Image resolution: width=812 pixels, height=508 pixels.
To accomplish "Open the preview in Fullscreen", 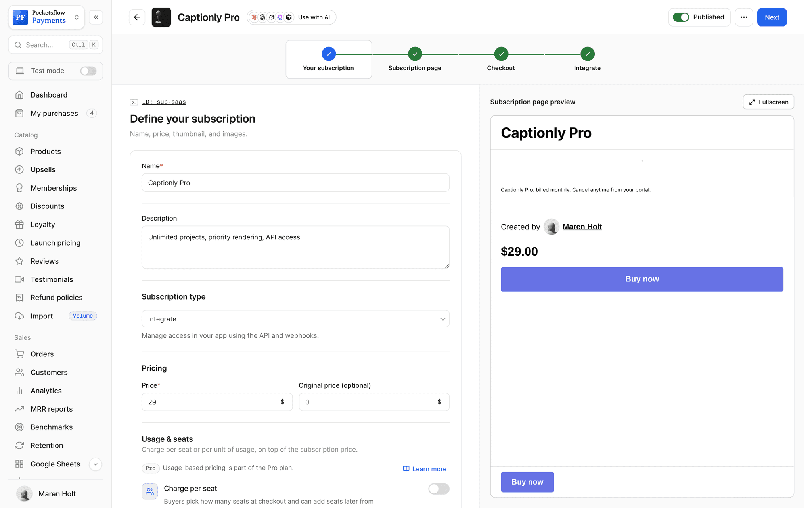I will pos(768,102).
